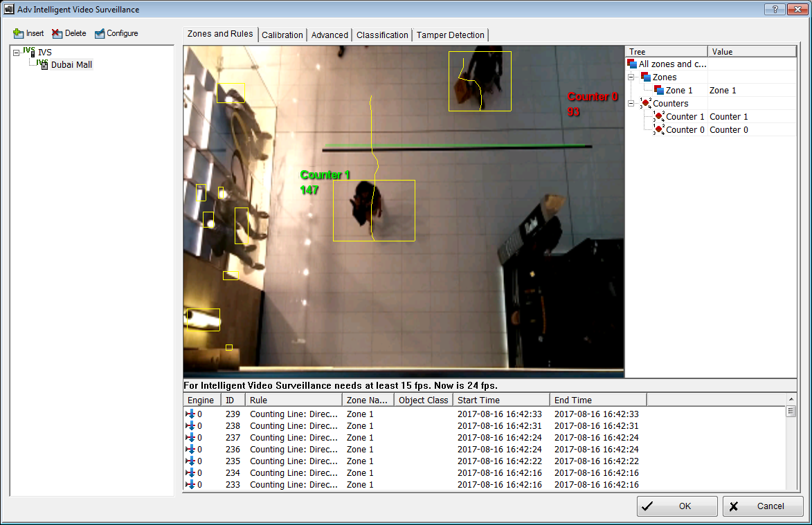Click All zones and counters icon
Image resolution: width=812 pixels, height=525 pixels.
point(631,64)
